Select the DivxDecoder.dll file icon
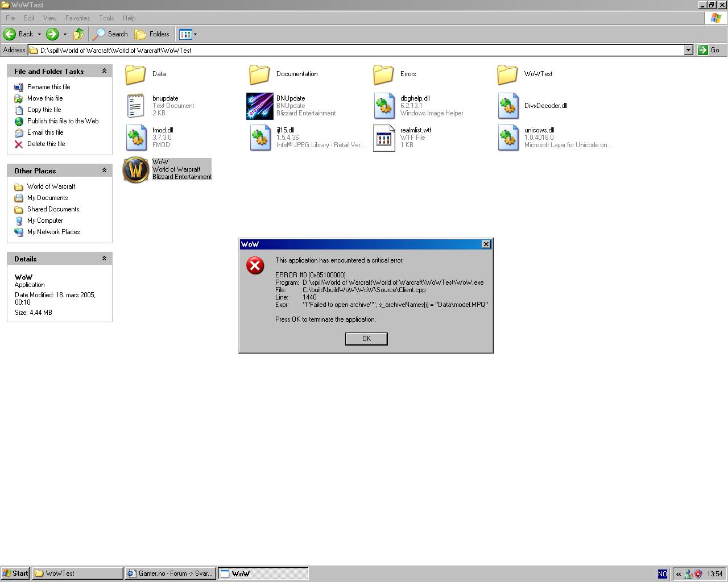The width and height of the screenshot is (728, 582). coord(508,106)
